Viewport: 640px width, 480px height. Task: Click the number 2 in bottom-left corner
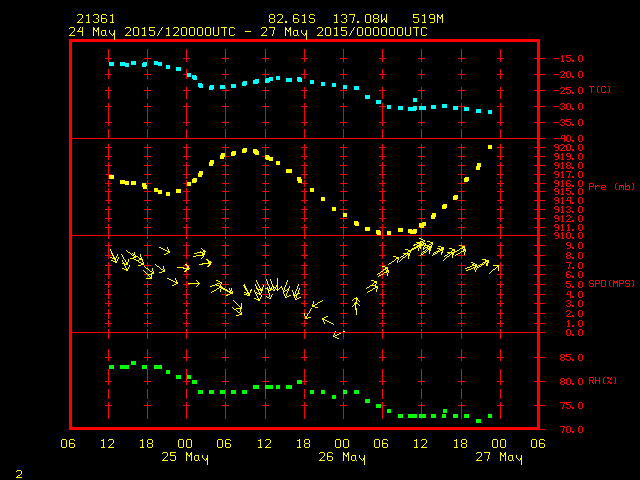click(x=19, y=474)
